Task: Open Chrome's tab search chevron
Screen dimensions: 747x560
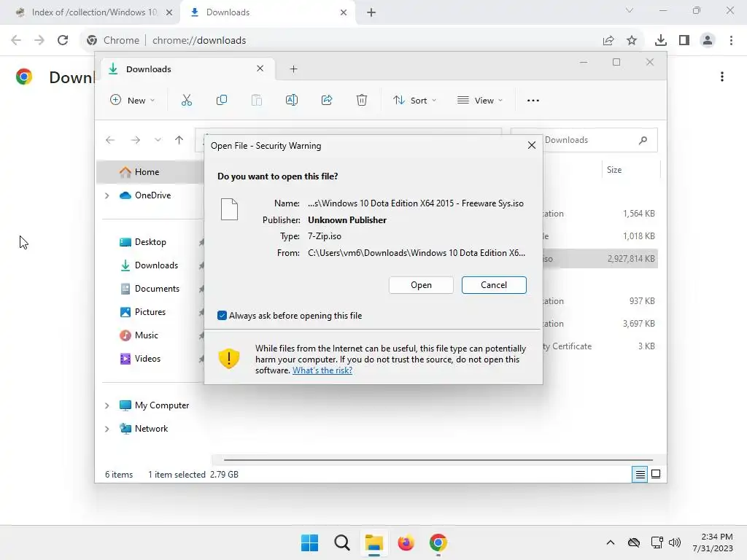Action: [630, 10]
